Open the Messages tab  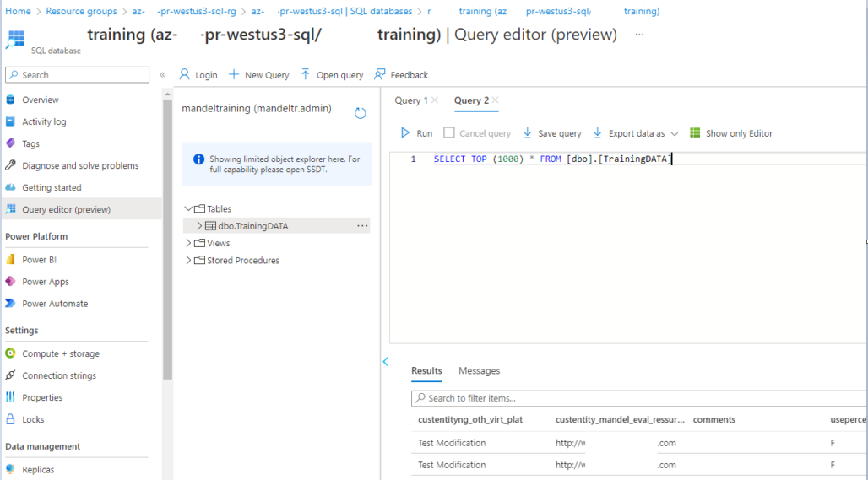(x=479, y=370)
